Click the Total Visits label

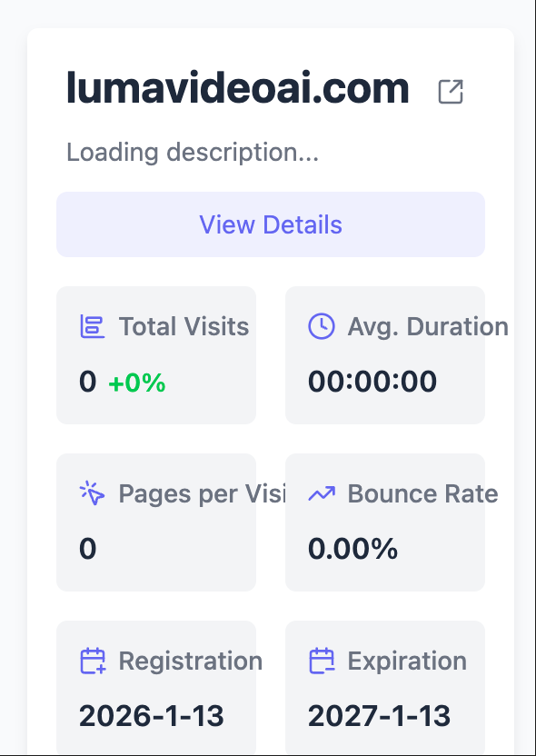tap(184, 326)
